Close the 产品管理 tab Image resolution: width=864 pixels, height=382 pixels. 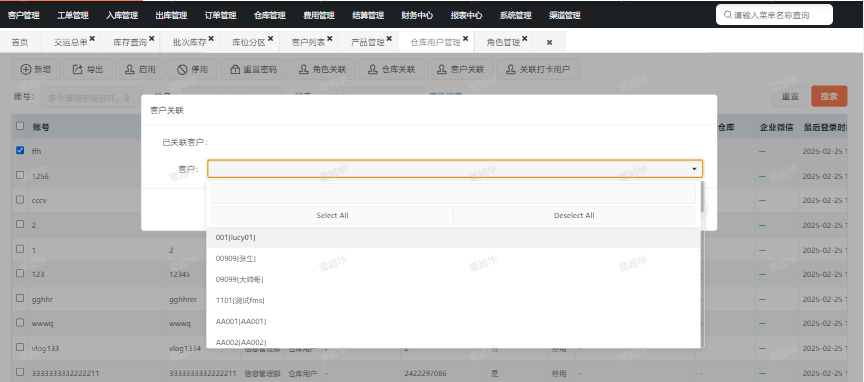(389, 39)
